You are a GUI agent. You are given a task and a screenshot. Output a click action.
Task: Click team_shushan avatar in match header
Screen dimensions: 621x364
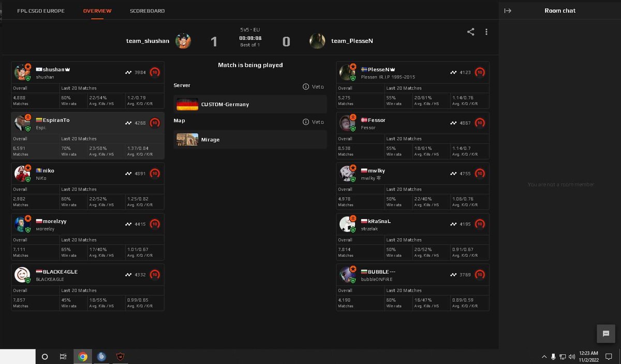pyautogui.click(x=183, y=41)
